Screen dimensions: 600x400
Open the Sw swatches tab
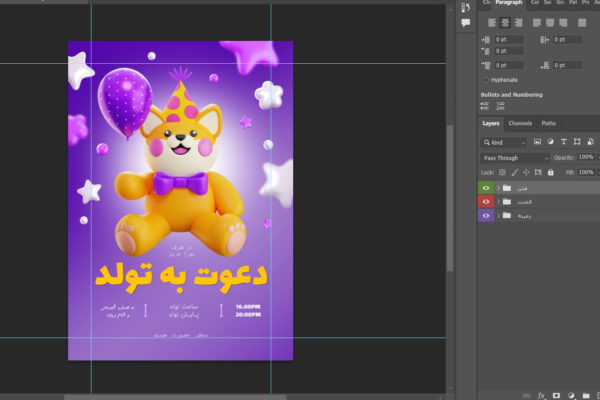click(x=548, y=2)
